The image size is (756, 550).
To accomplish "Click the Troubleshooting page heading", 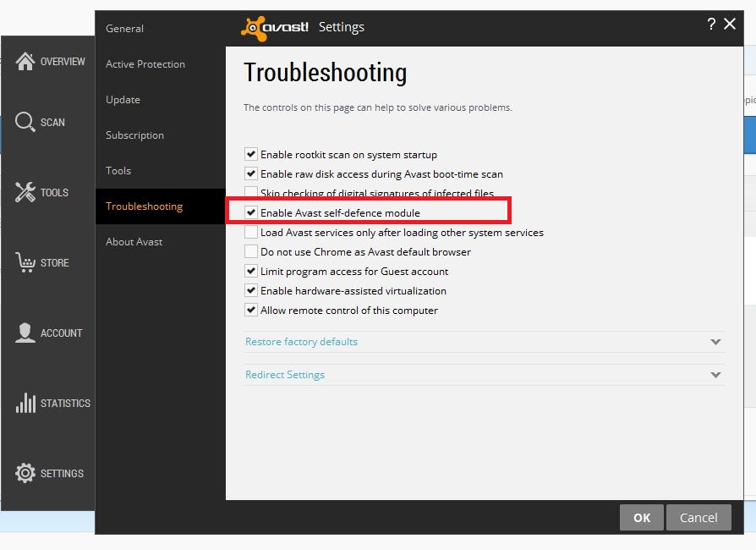I will click(x=325, y=73).
